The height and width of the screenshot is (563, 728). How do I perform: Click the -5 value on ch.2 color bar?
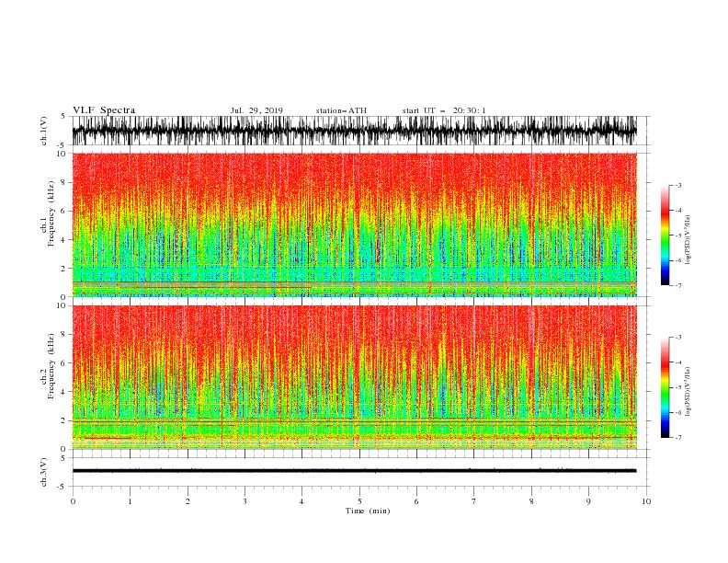coord(677,387)
